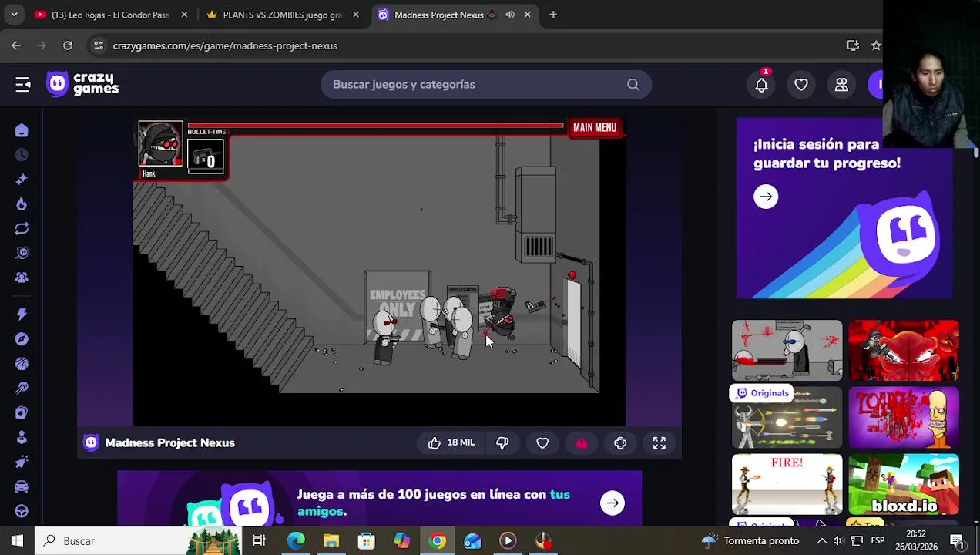Viewport: 980px width, 555px height.
Task: Click Hank's character portrait in game
Action: tap(160, 143)
